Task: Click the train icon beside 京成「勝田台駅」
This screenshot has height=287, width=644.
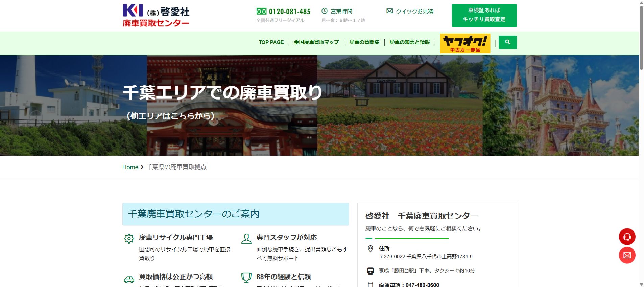Action: 370,271
